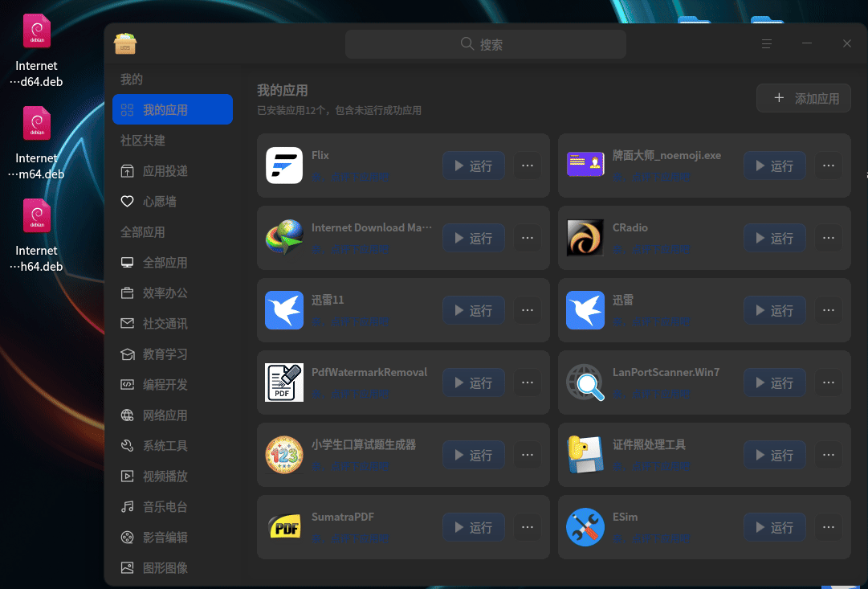Open the 图形图像 category
868x589 pixels.
click(173, 567)
